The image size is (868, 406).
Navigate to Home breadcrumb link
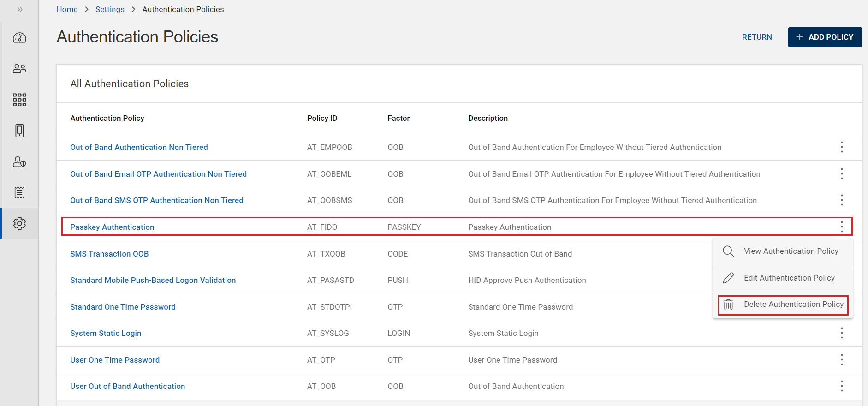(x=67, y=9)
